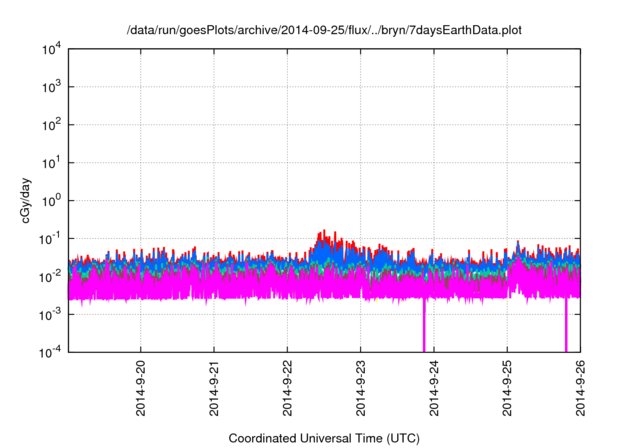Select the 2014-9-26 date tick label
The width and height of the screenshot is (640, 448).
tap(580, 388)
